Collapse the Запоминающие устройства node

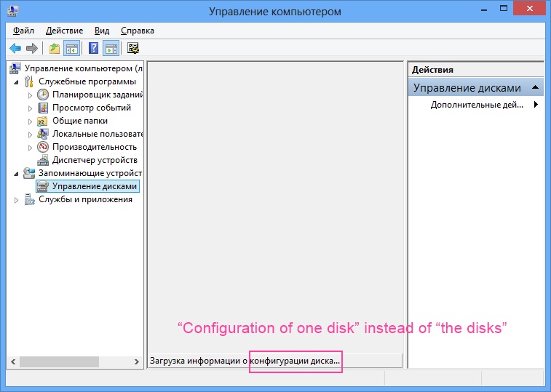(x=16, y=175)
